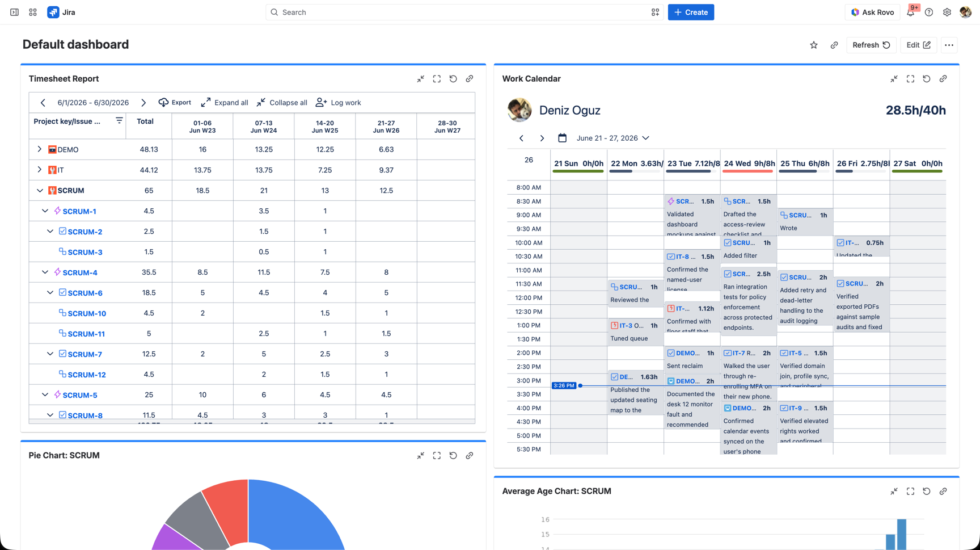Go to previous calendar week
The height and width of the screenshot is (550, 980).
522,138
